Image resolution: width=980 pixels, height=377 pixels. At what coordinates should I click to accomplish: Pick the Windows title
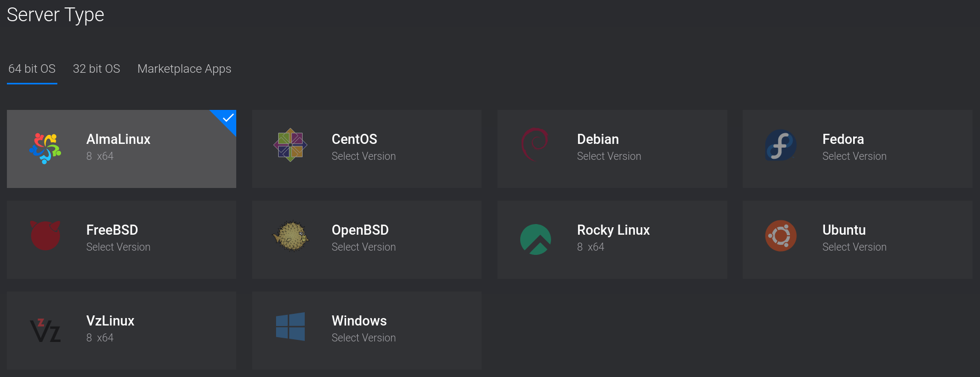(359, 321)
